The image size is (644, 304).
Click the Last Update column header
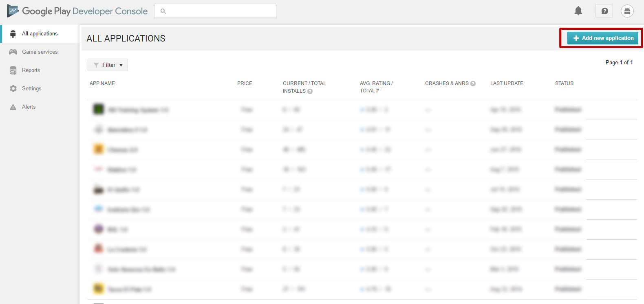507,83
